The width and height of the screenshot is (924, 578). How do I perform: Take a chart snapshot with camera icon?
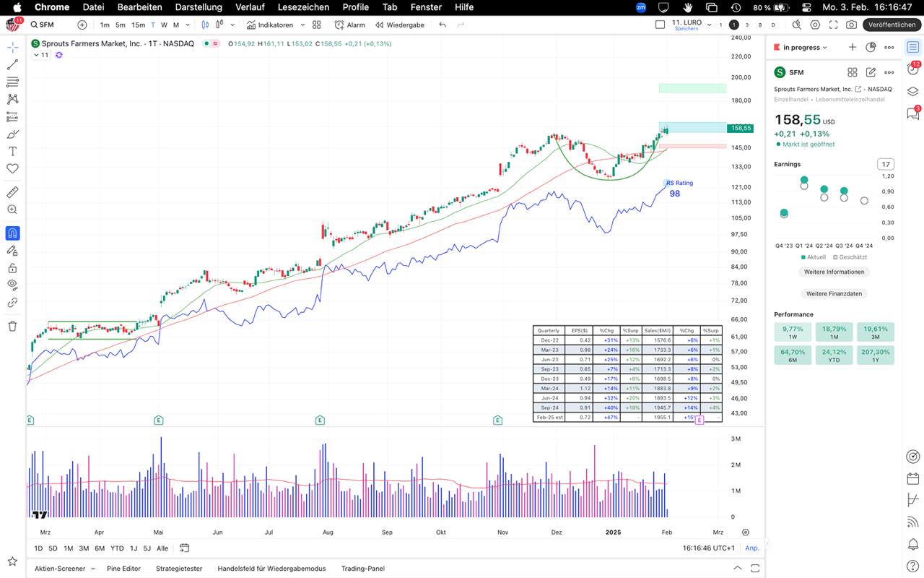pos(851,25)
